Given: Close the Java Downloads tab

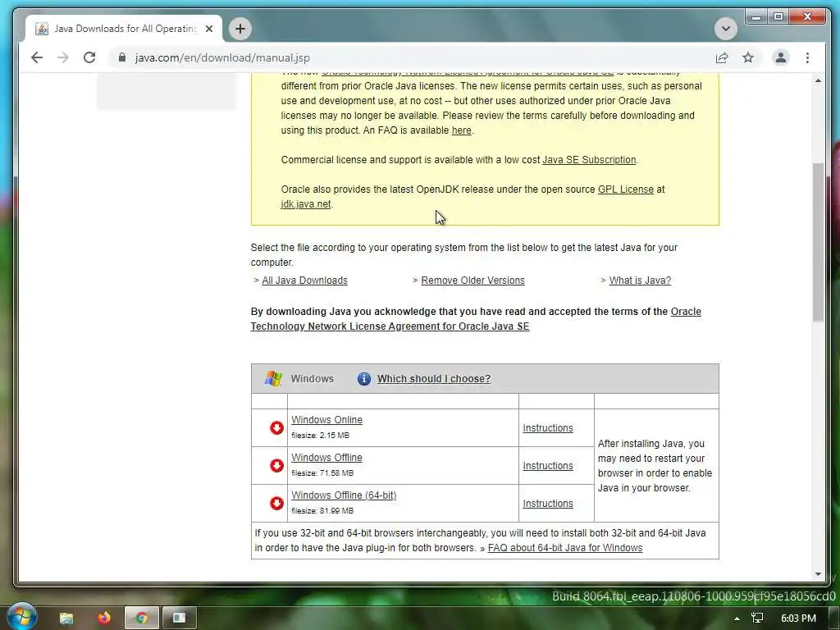Looking at the screenshot, I should pos(209,29).
